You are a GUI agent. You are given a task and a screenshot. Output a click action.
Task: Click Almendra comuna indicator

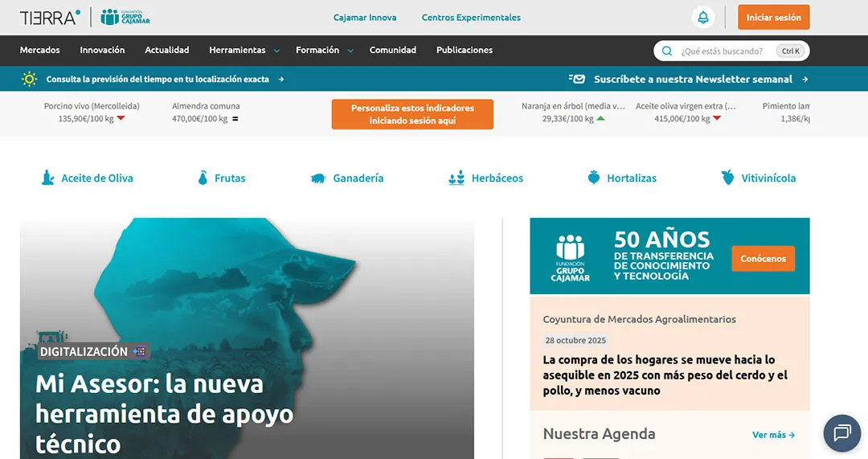pos(206,112)
